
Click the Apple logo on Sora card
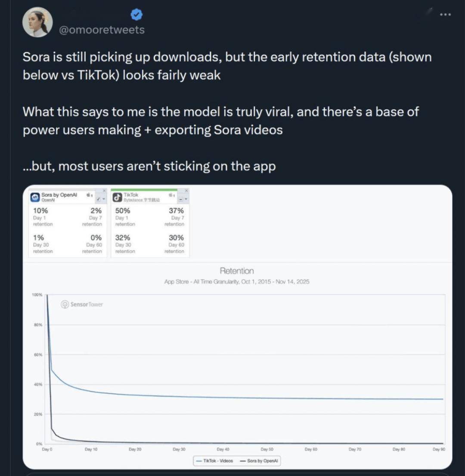tap(89, 195)
